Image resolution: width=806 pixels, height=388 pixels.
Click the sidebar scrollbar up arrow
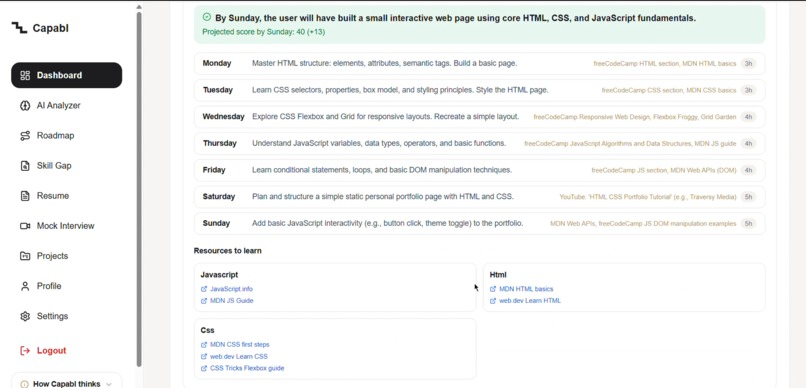[x=139, y=7]
